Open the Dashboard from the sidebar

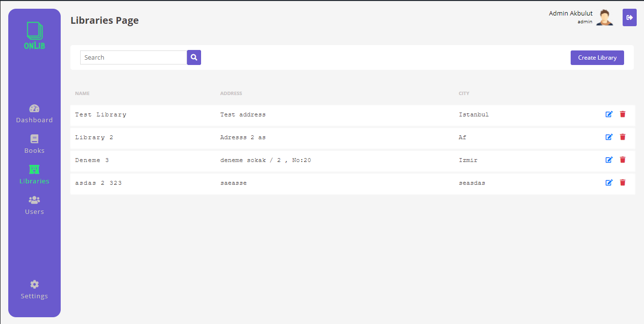coord(34,113)
